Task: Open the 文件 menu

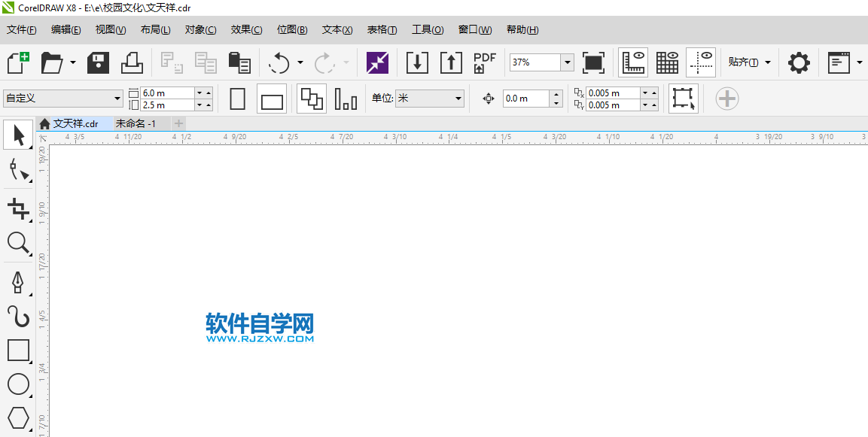Action: [20, 29]
